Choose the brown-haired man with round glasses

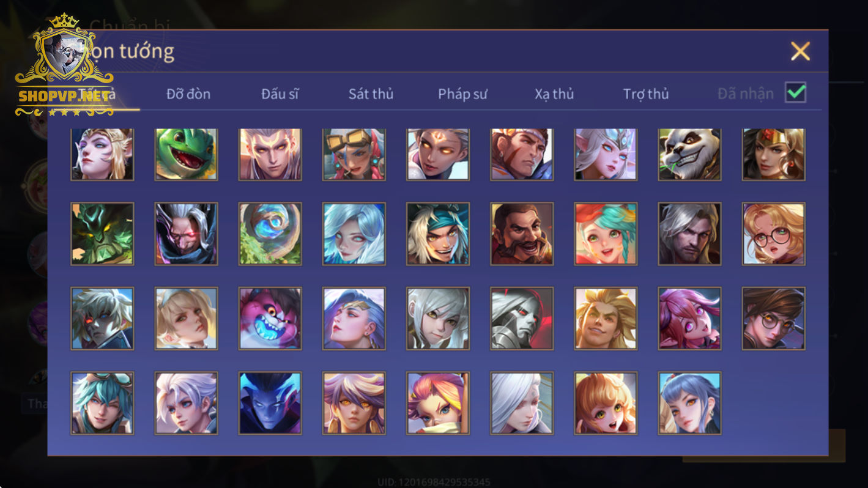(773, 319)
